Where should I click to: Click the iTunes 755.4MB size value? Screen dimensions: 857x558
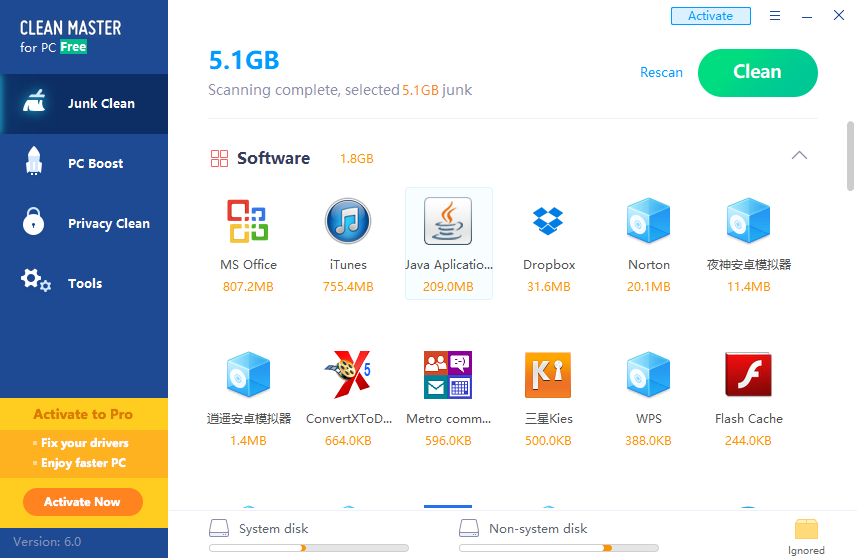348,287
